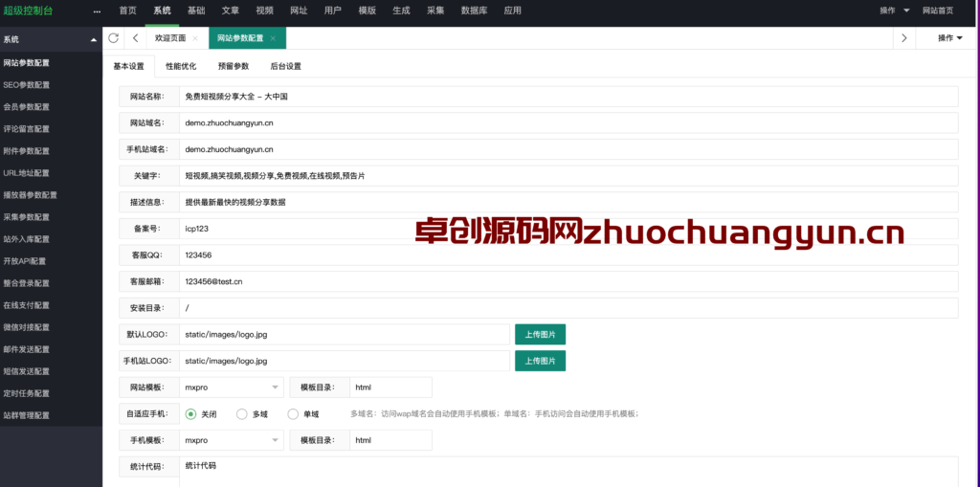Viewport: 980px width, 487px height.
Task: Select the 多域 radio button
Action: click(242, 414)
